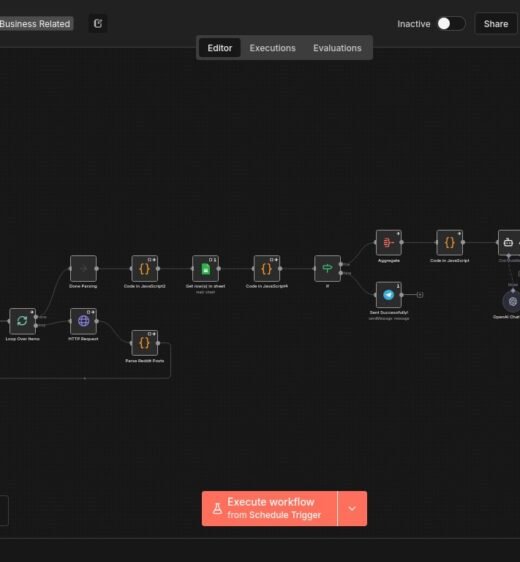The height and width of the screenshot is (562, 520).
Task: Open the Code in JavaScript2 node
Action: click(x=144, y=268)
